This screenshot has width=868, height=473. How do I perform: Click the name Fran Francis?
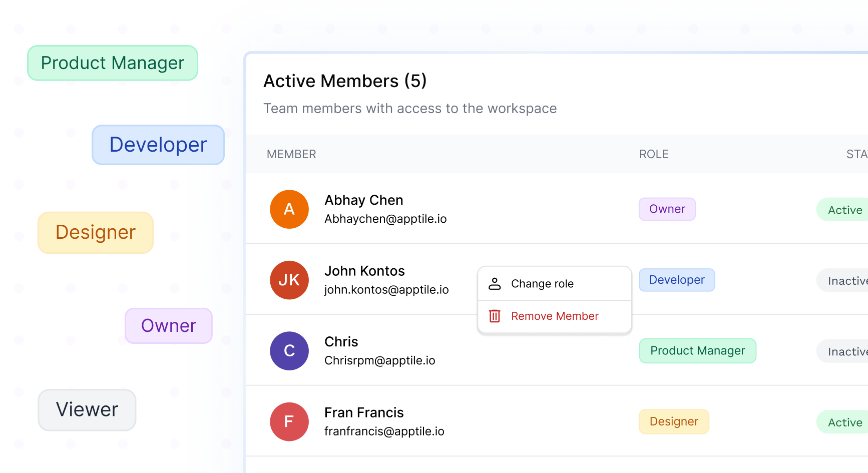pyautogui.click(x=364, y=412)
